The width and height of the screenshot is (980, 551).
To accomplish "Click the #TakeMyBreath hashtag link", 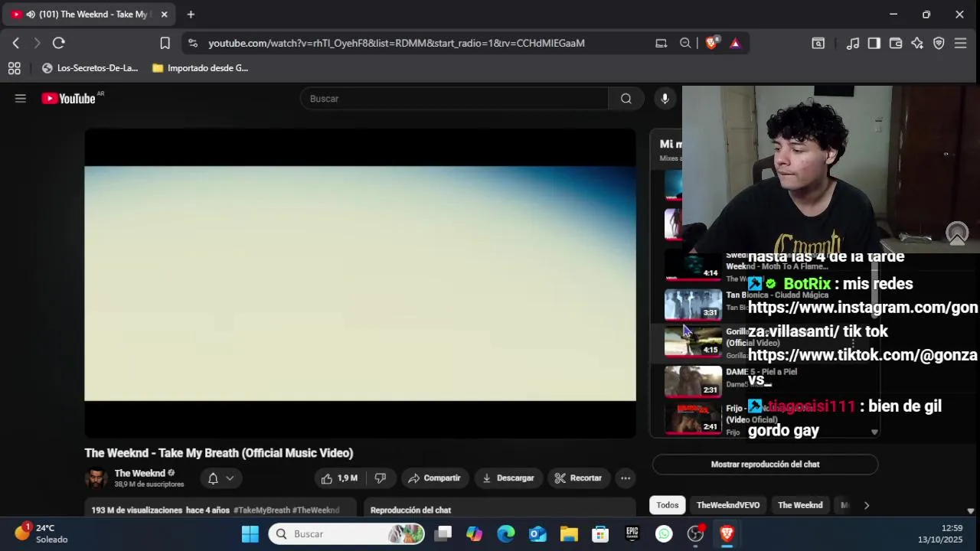I will (x=262, y=510).
